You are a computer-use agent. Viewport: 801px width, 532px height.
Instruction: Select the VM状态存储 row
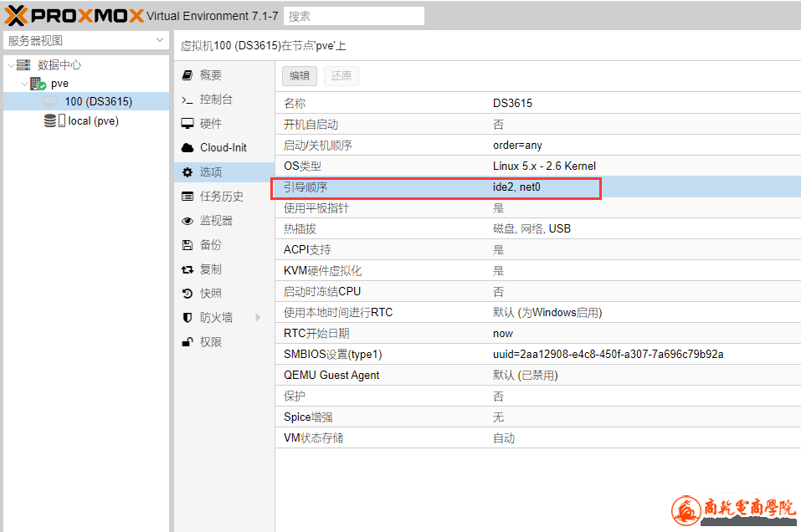point(538,438)
